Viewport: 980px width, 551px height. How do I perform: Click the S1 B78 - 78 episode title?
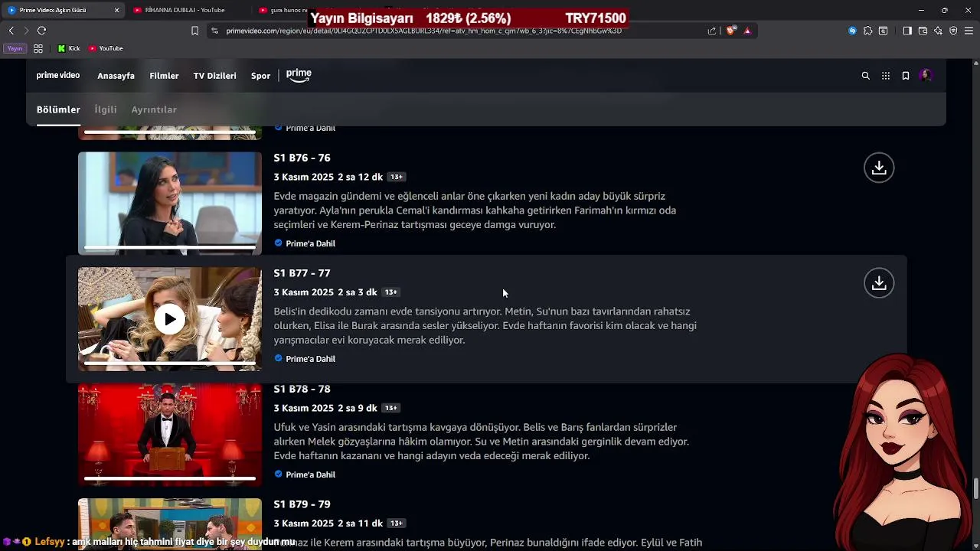coord(302,389)
